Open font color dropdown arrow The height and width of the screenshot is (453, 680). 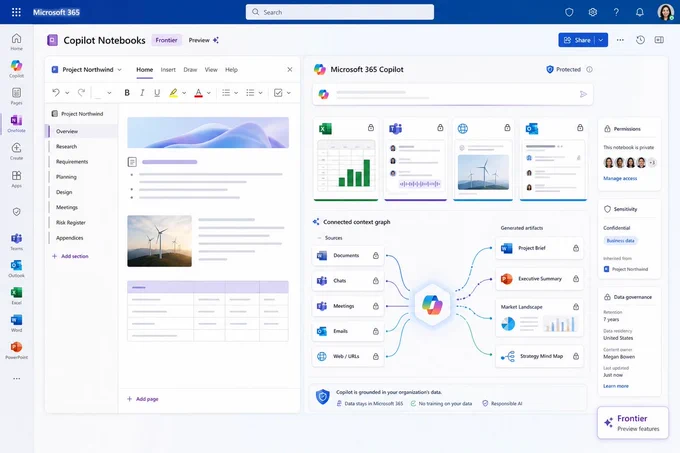pos(209,93)
